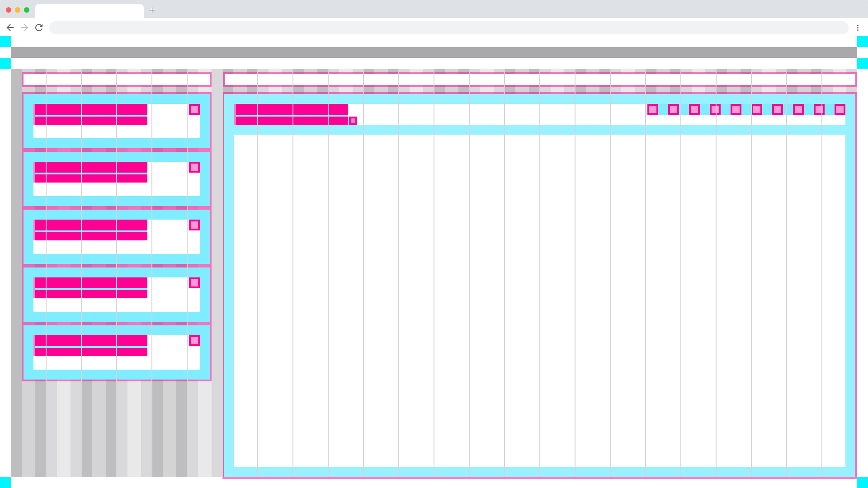Click the browser back arrow
868x488 pixels.
tap(10, 28)
